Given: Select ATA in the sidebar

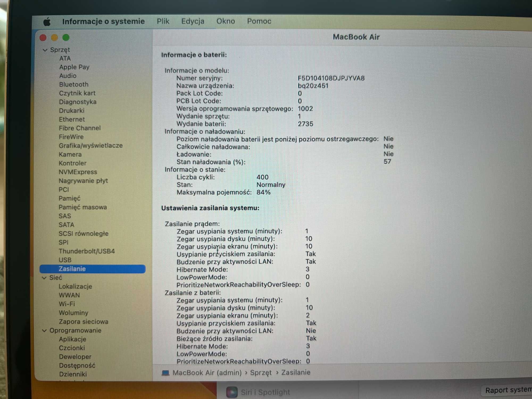Looking at the screenshot, I should pyautogui.click(x=65, y=58).
